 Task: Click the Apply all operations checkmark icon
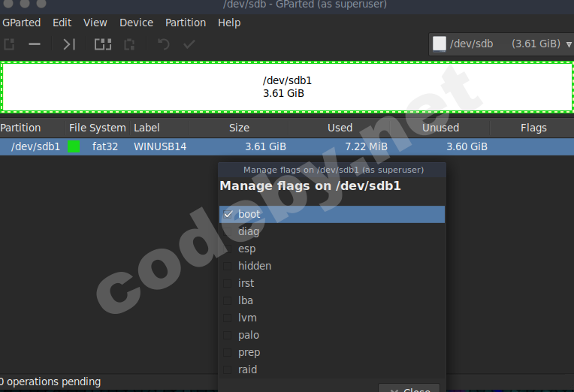[189, 44]
